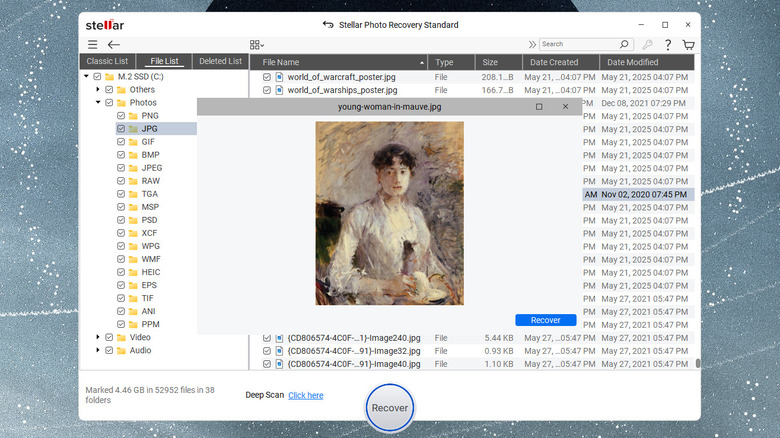Select the Nov 02, 2020 07:45 PM row
Viewport: 780px width, 438px height.
pos(638,194)
